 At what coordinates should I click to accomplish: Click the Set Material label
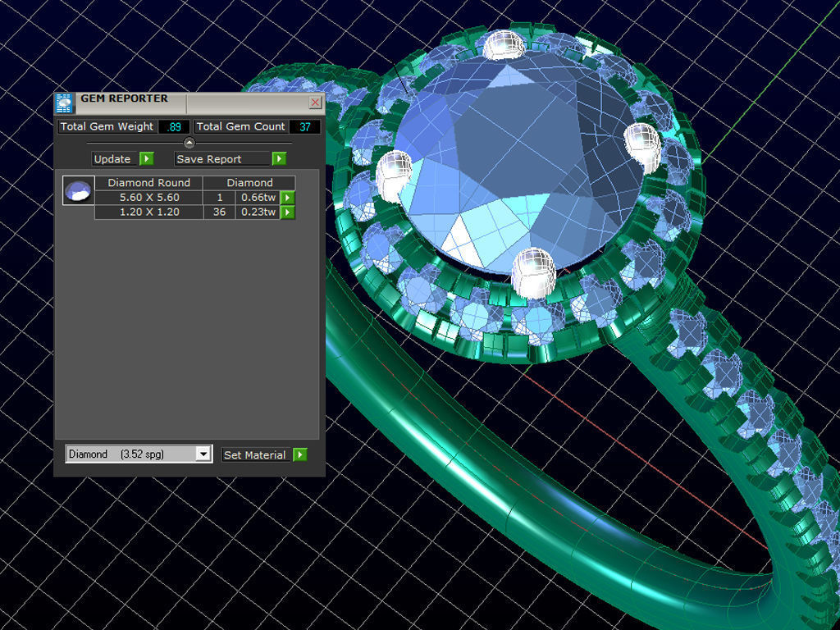(x=256, y=454)
